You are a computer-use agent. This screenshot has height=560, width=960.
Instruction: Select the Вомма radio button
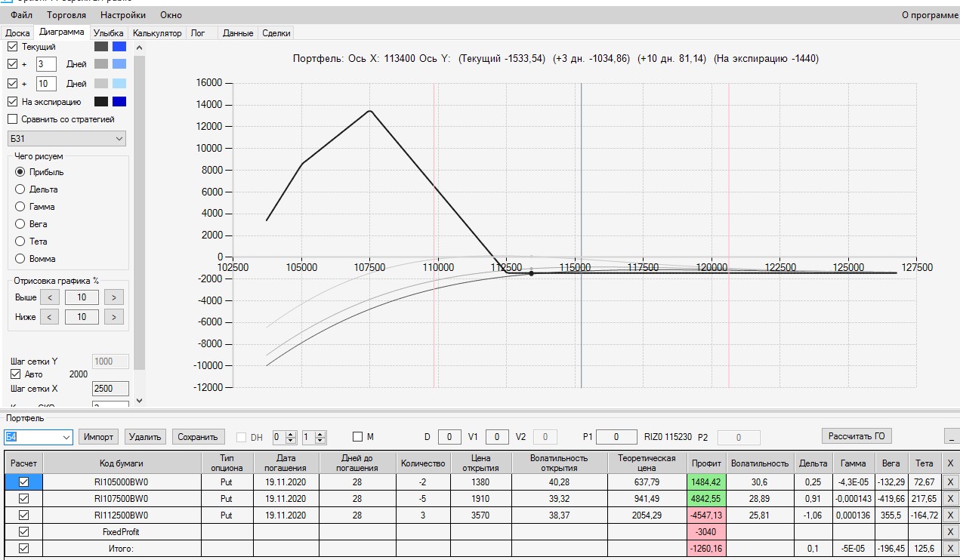coord(20,259)
